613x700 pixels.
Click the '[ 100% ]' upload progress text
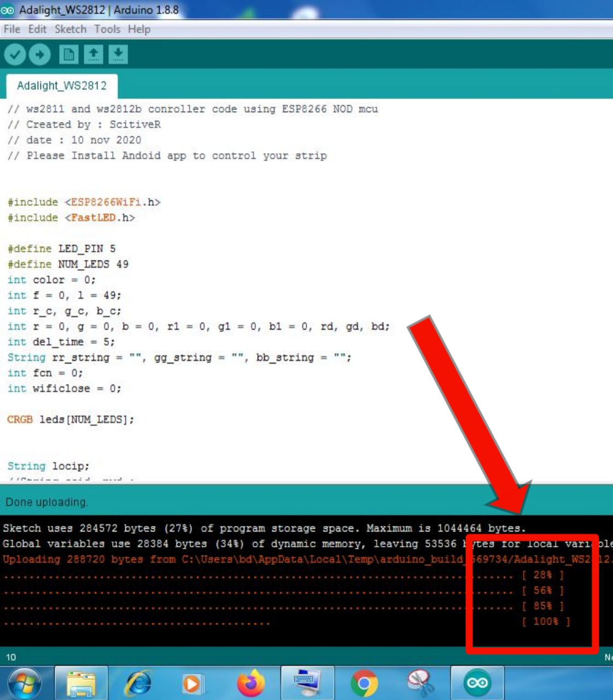point(546,621)
